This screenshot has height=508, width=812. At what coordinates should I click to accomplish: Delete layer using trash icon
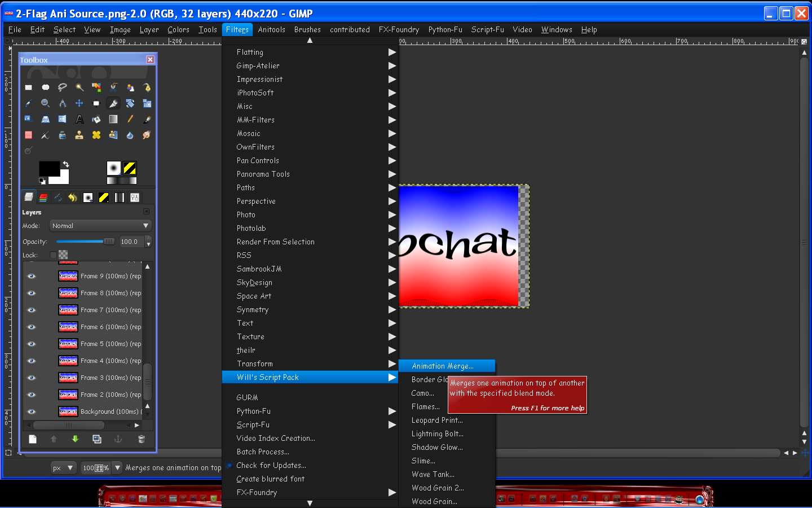141,439
